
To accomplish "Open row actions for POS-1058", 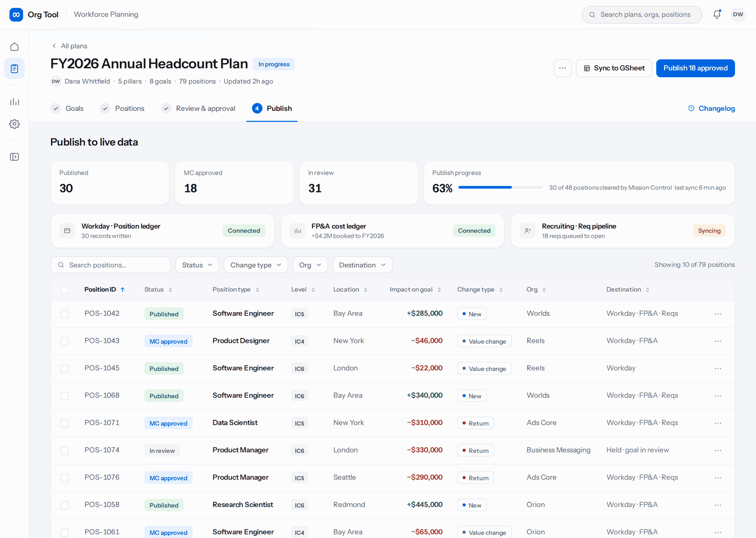I will point(718,505).
